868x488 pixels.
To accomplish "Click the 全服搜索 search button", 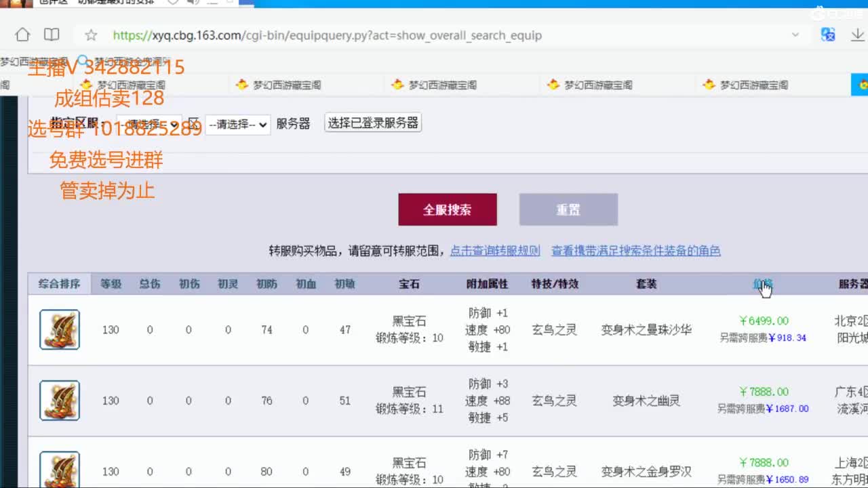I will [448, 209].
